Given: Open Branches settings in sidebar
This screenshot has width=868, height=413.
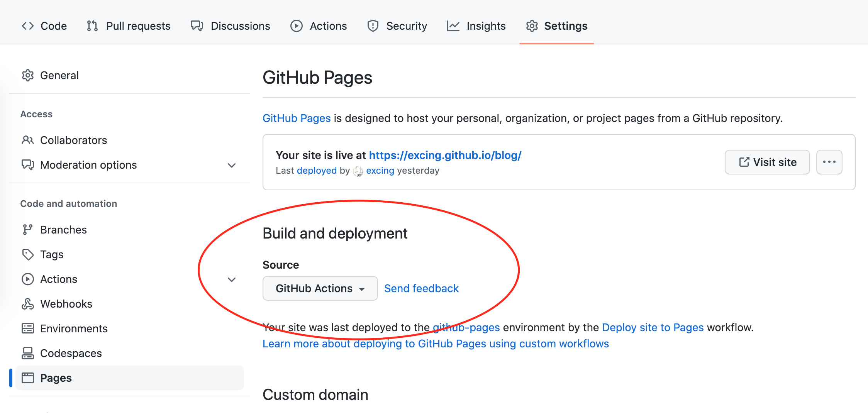Looking at the screenshot, I should click(130, 230).
